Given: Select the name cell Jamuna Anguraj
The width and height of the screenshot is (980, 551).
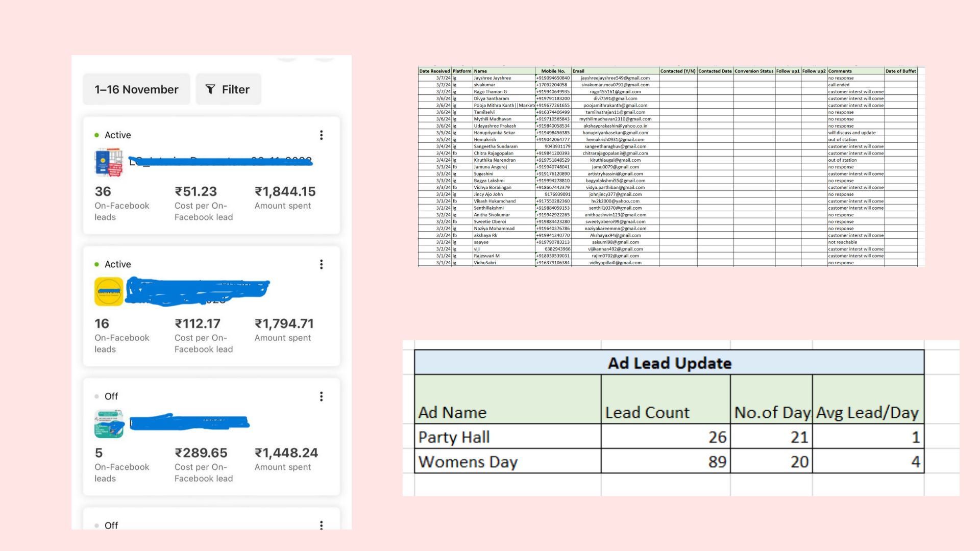Looking at the screenshot, I should click(x=504, y=167).
